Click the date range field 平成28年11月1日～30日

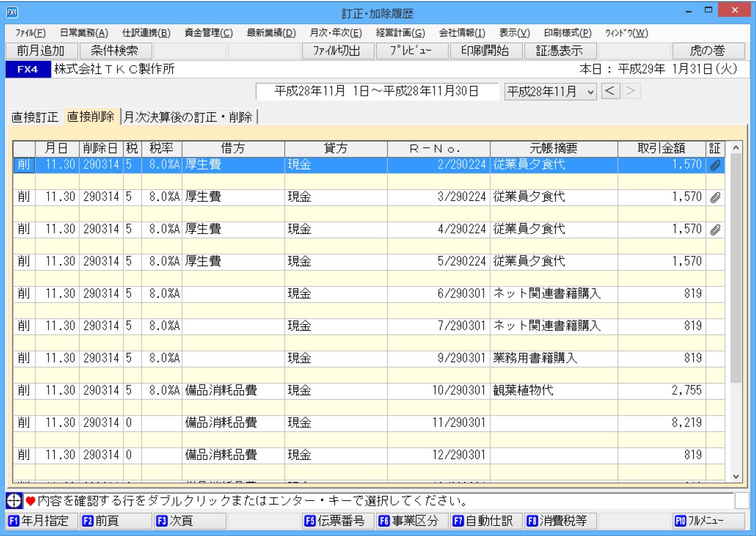pos(377,91)
